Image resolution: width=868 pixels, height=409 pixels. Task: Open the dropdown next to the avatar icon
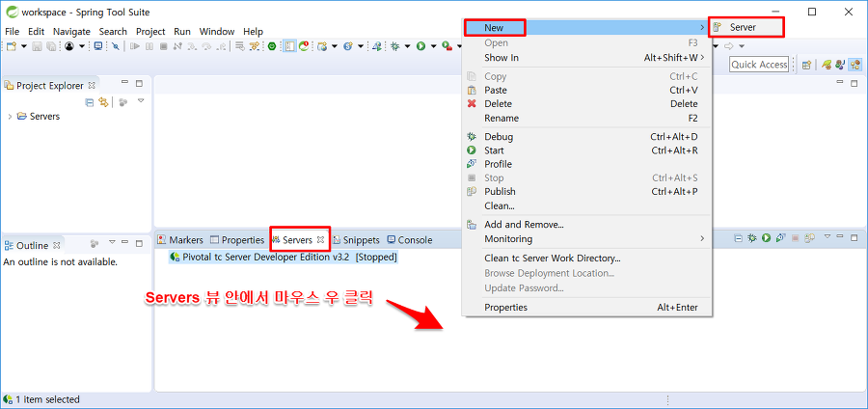coord(82,46)
